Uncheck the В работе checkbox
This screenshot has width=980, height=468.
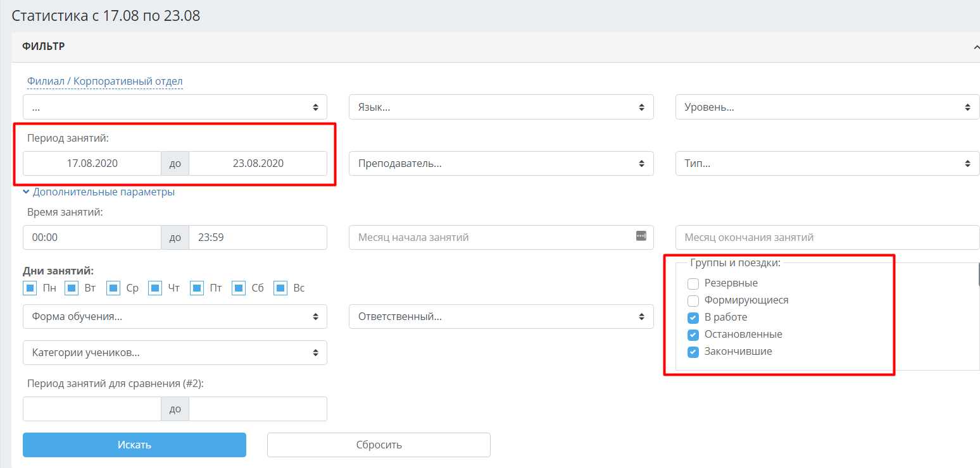[693, 317]
